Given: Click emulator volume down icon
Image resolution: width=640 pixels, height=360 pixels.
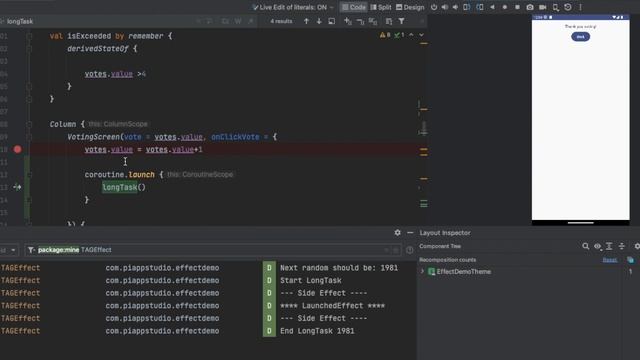Looking at the screenshot, I should 455,7.
